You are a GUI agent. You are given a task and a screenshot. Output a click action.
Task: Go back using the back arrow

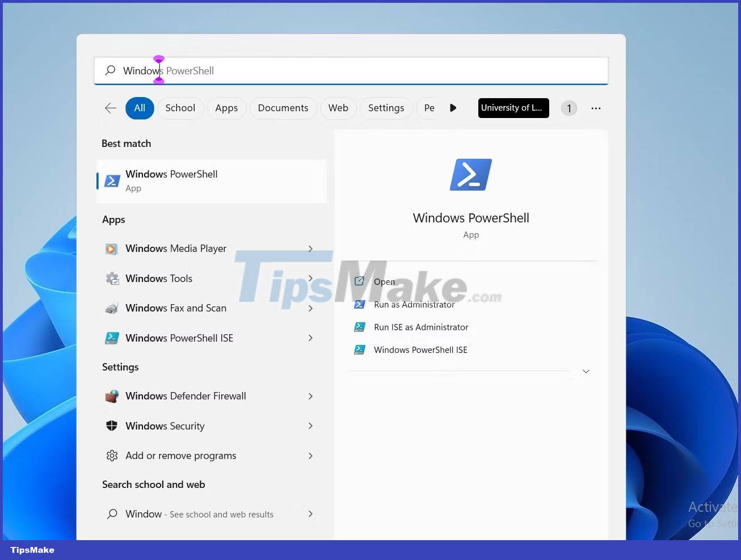pos(110,108)
